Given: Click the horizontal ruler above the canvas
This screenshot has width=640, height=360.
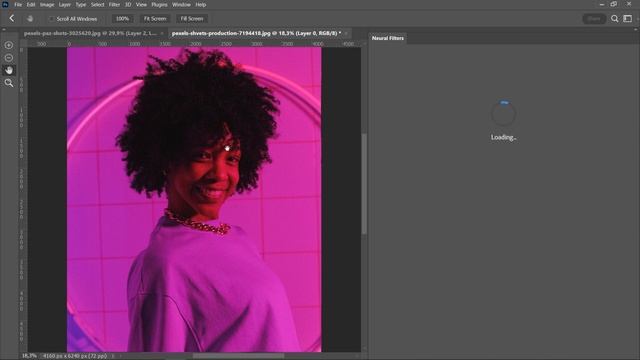Looking at the screenshot, I should tap(194, 44).
